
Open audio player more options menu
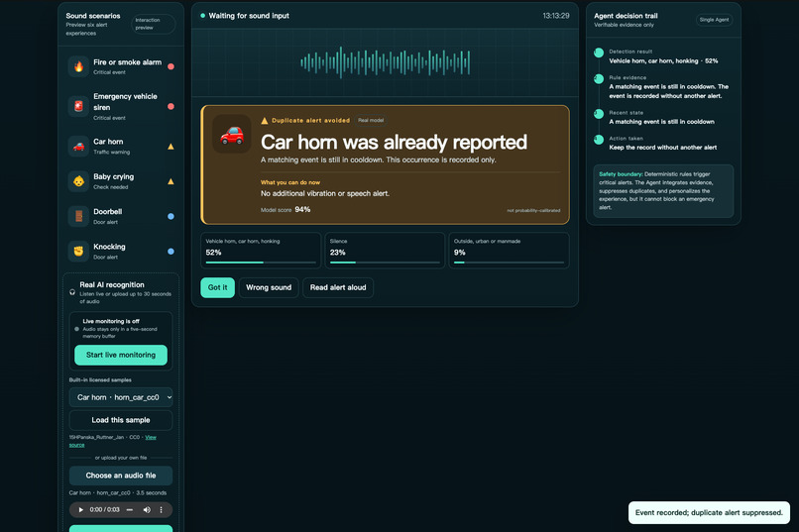click(161, 509)
